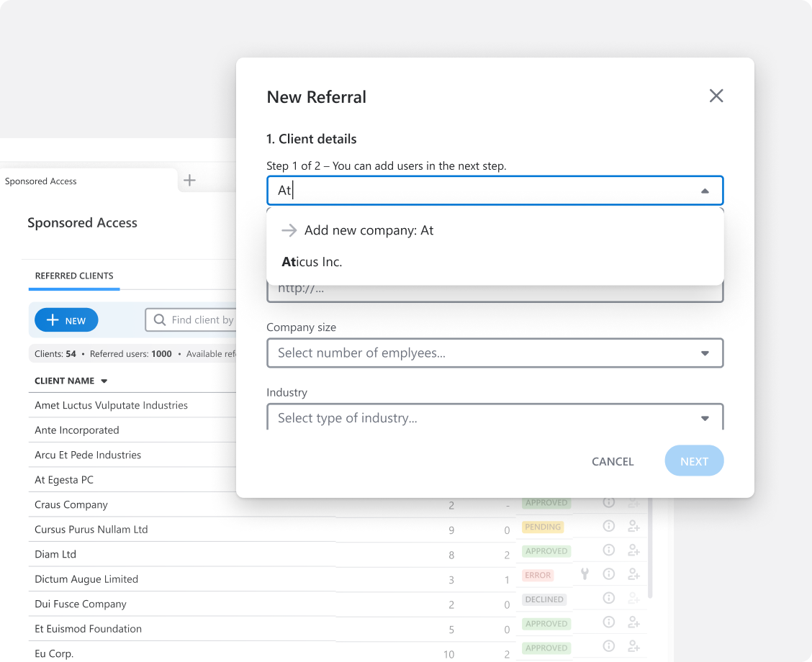Image resolution: width=812 pixels, height=662 pixels.
Task: Click the wrench icon on the Dictum Augue Limited row
Action: point(585,574)
